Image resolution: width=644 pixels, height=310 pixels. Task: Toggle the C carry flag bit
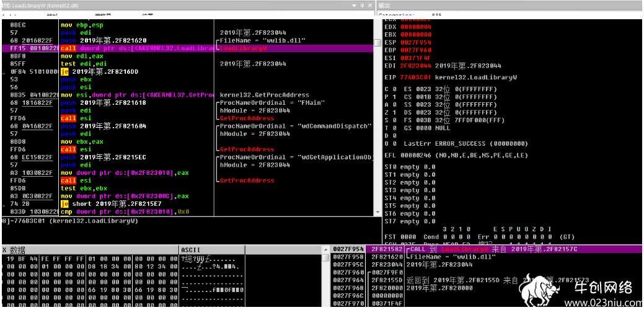pos(394,89)
